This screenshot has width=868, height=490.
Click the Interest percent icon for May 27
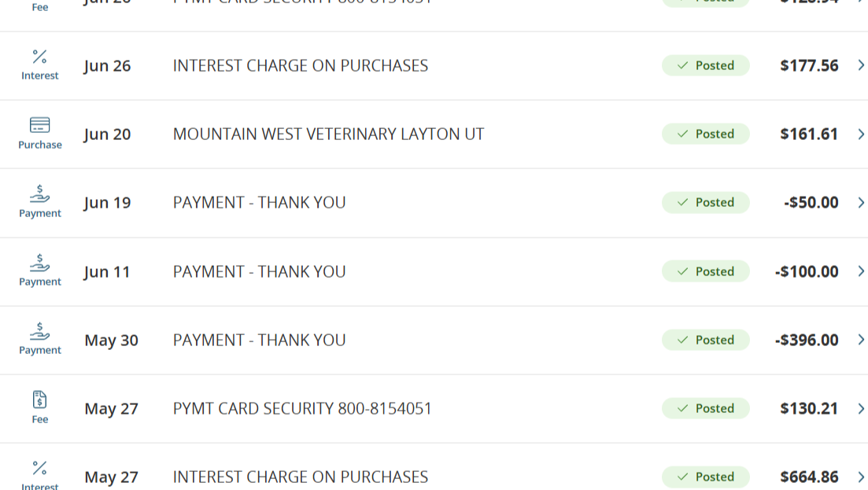(x=39, y=468)
